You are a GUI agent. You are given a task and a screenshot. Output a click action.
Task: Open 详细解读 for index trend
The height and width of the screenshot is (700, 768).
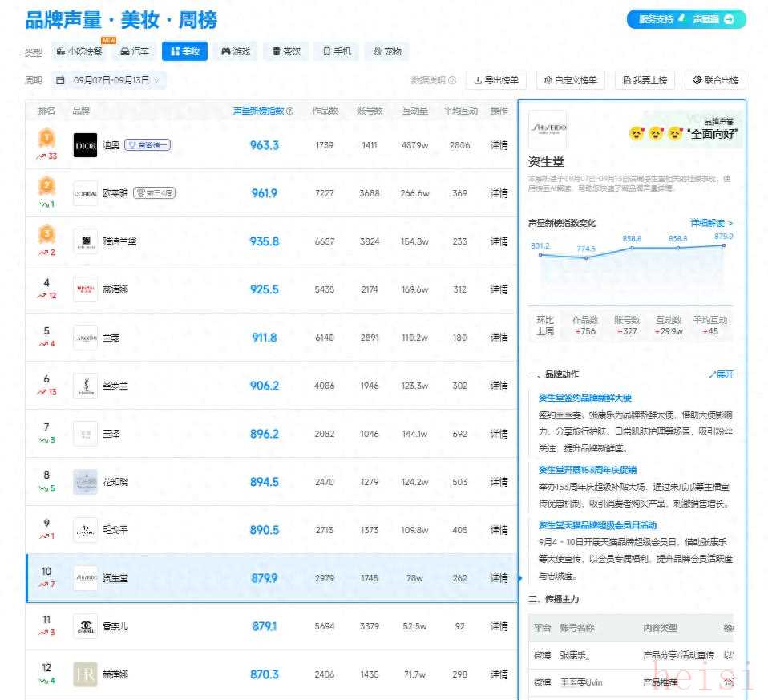click(711, 223)
